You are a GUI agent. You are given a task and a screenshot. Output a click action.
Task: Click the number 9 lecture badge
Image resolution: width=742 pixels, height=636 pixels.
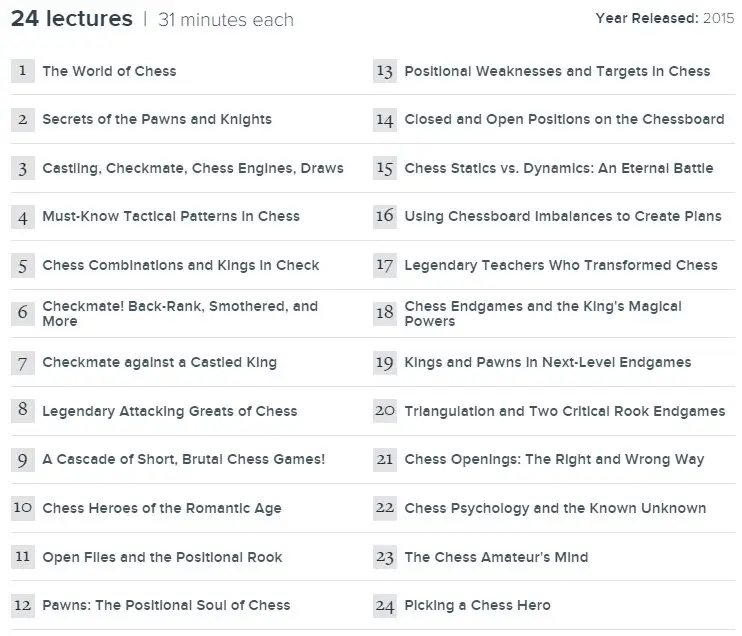click(23, 460)
